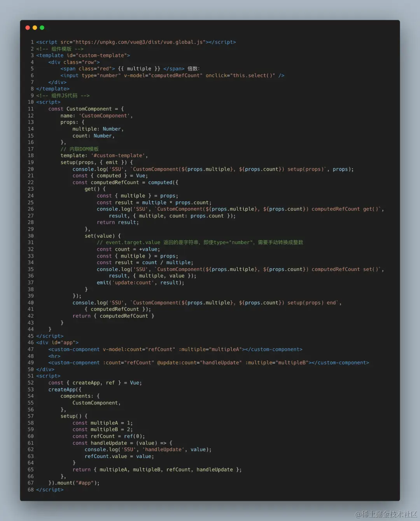Click 'const multipleA = 1;' on line 58

coord(103,423)
